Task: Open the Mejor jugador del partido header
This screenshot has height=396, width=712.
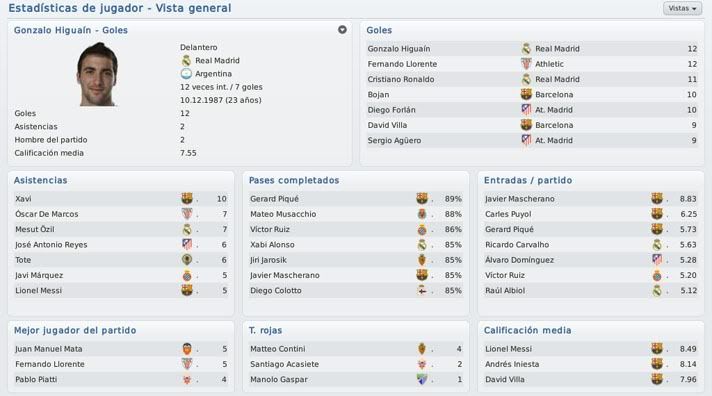Action: [75, 330]
